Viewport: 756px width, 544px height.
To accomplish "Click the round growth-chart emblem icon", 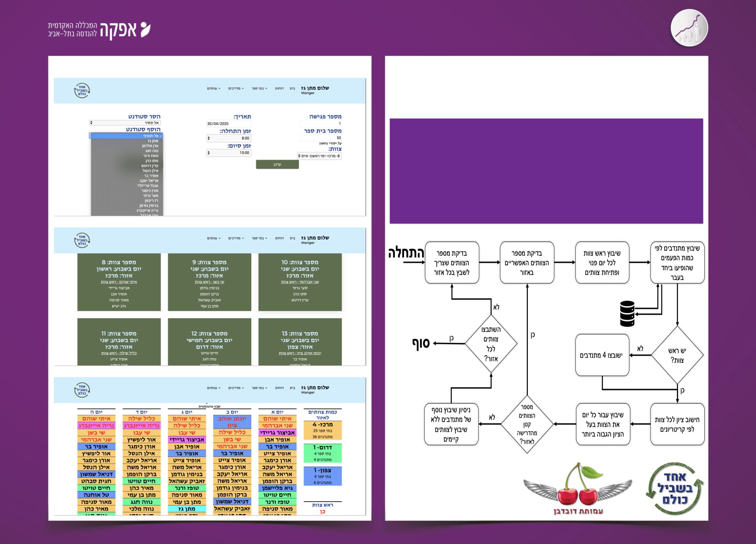I will [689, 28].
